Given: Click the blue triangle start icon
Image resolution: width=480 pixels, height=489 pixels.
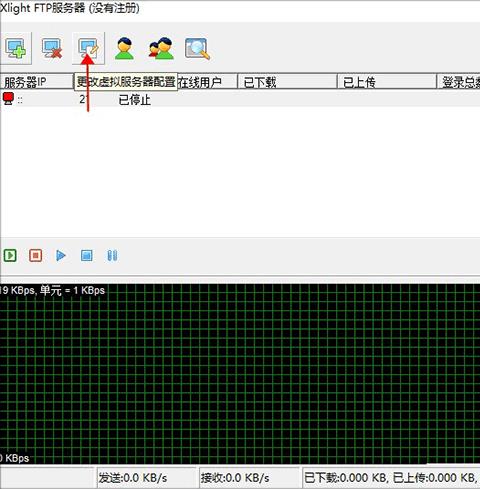Looking at the screenshot, I should [61, 256].
